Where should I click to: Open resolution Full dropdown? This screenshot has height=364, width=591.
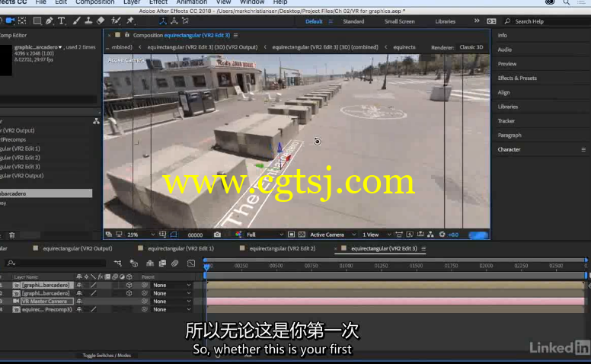(x=264, y=235)
